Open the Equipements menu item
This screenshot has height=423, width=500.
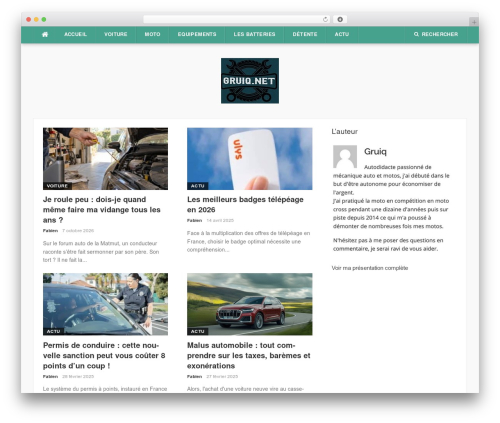pos(197,34)
